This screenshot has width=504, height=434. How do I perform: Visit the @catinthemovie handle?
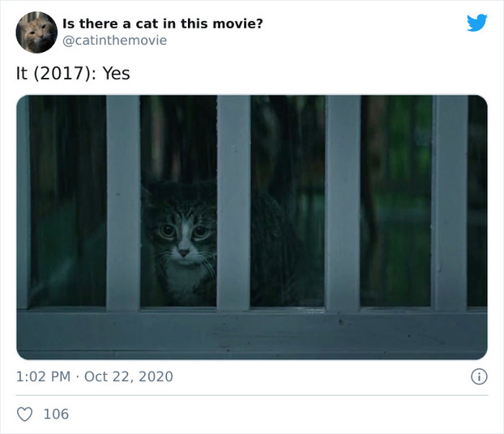click(114, 41)
